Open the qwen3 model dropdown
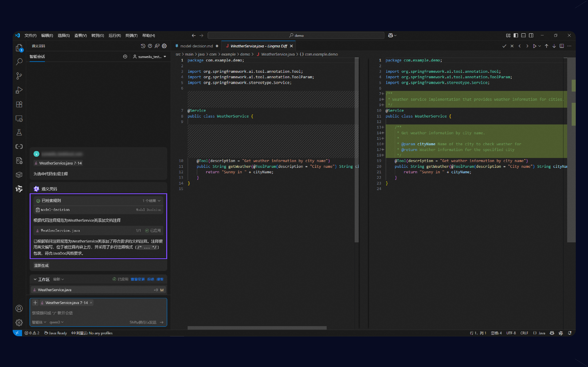Image resolution: width=588 pixels, height=367 pixels. click(x=57, y=322)
